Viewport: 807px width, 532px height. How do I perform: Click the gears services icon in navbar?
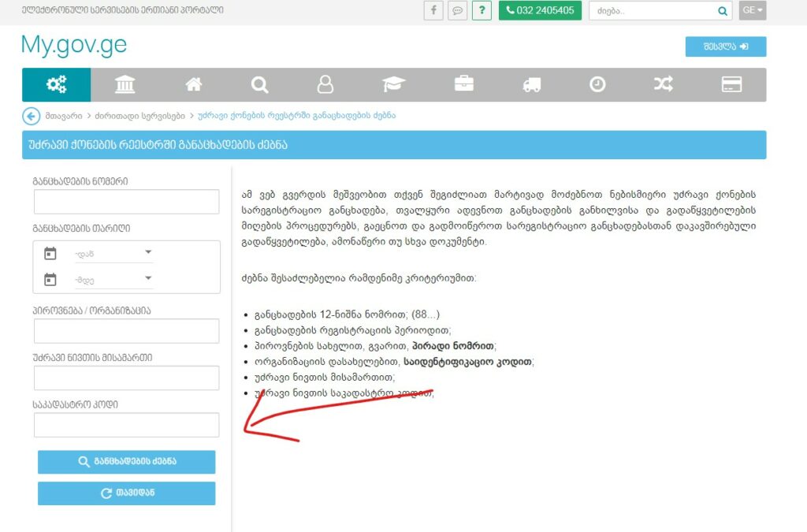(x=56, y=84)
